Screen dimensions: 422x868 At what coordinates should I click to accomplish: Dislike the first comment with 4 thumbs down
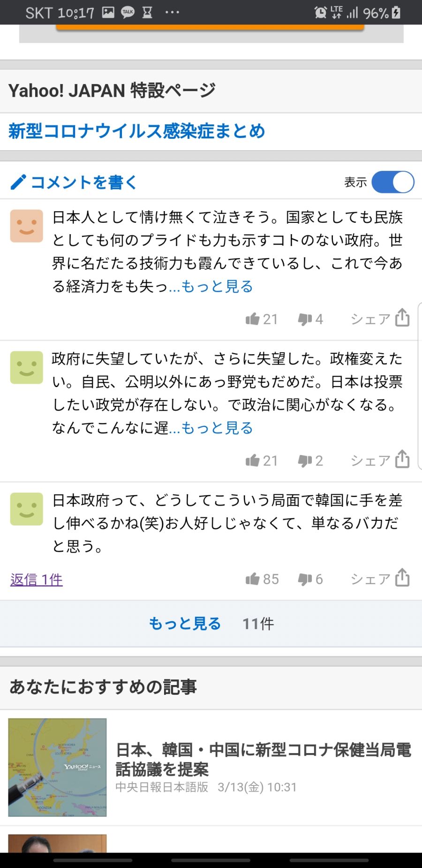point(305,319)
